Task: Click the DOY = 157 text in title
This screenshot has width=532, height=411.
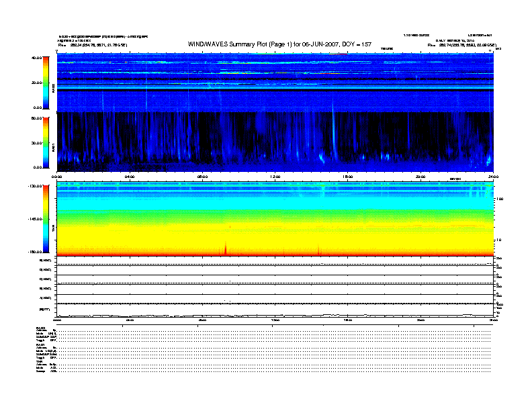Action: [x=357, y=44]
